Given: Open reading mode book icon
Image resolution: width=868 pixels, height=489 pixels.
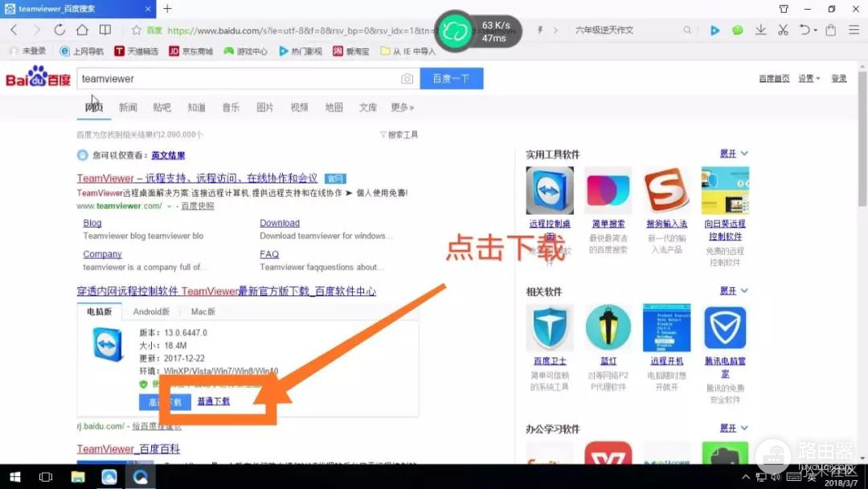Looking at the screenshot, I should click(105, 30).
